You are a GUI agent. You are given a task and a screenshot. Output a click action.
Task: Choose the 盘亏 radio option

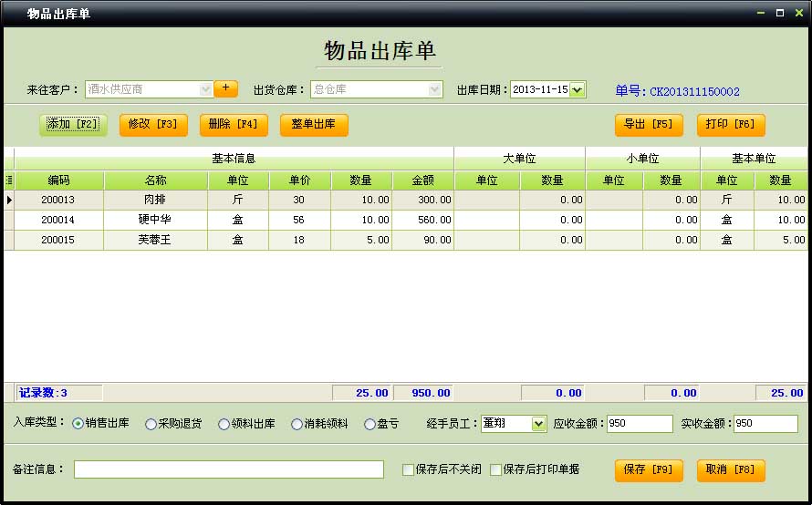[370, 424]
